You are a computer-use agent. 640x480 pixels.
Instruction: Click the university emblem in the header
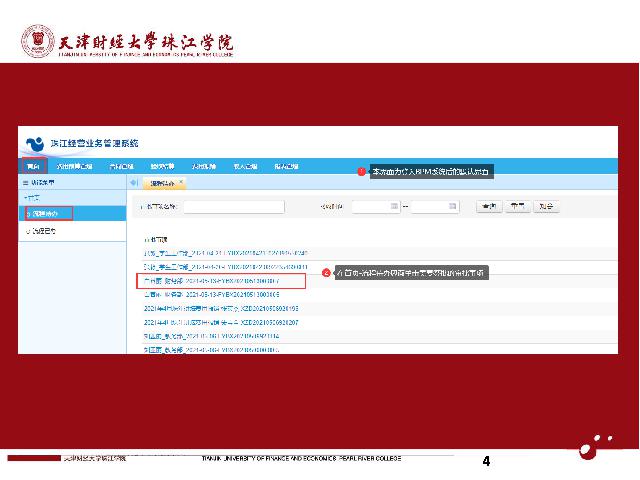click(x=38, y=43)
